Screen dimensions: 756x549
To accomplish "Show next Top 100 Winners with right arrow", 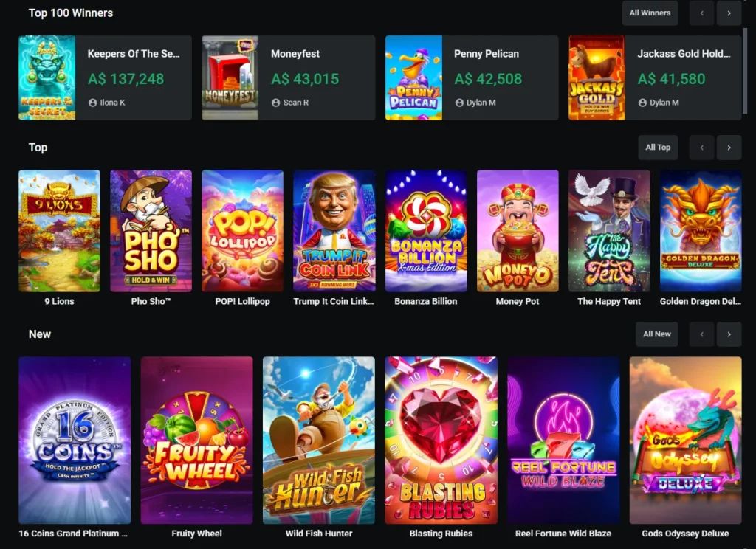I will tap(729, 13).
